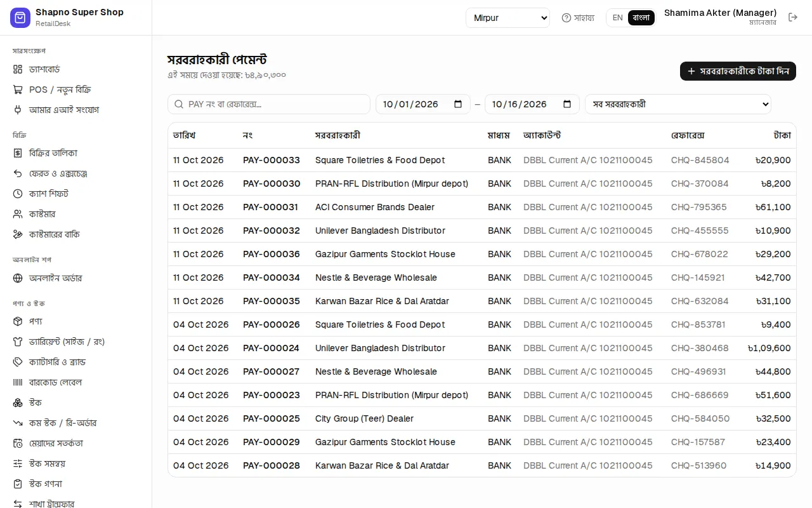Click reference CHQ-795365
Viewport: 812px width, 508px height.
click(699, 207)
